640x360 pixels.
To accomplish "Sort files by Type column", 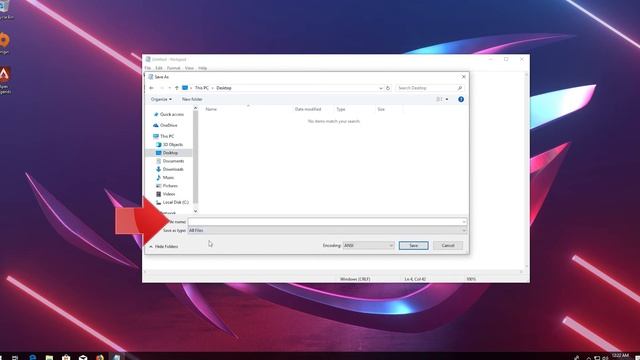I will coord(341,109).
